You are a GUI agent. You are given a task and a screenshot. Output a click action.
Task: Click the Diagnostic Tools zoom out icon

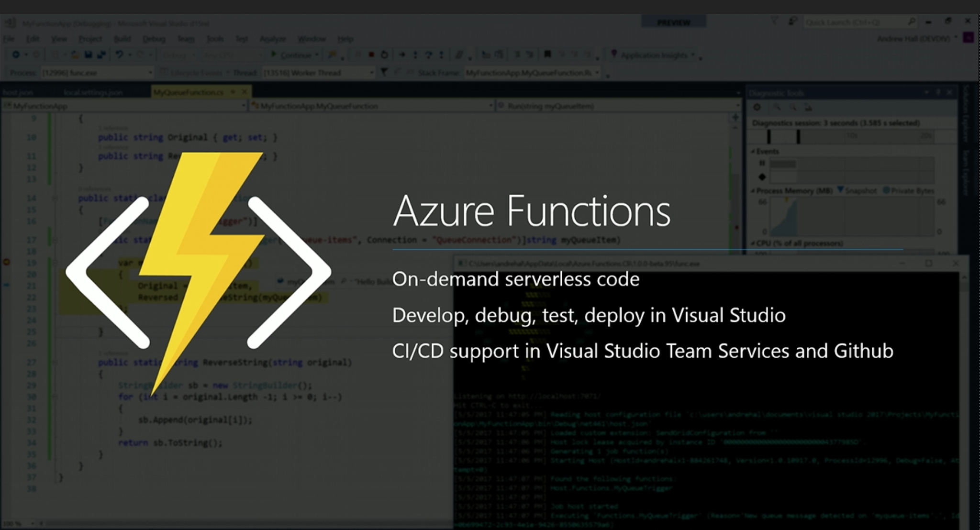[792, 107]
